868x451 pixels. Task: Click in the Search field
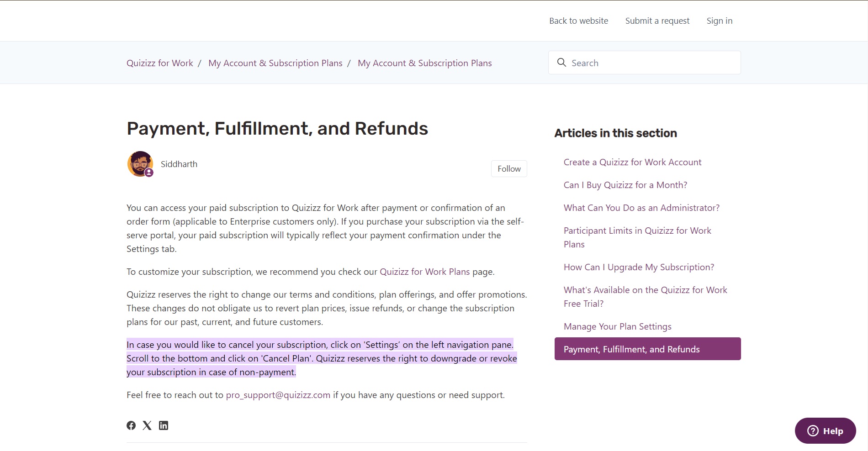pyautogui.click(x=651, y=63)
